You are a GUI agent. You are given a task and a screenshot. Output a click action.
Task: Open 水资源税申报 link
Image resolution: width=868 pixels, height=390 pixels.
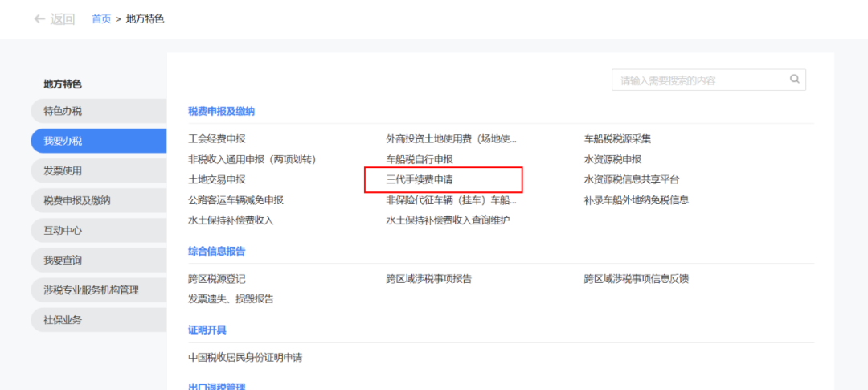click(x=612, y=159)
